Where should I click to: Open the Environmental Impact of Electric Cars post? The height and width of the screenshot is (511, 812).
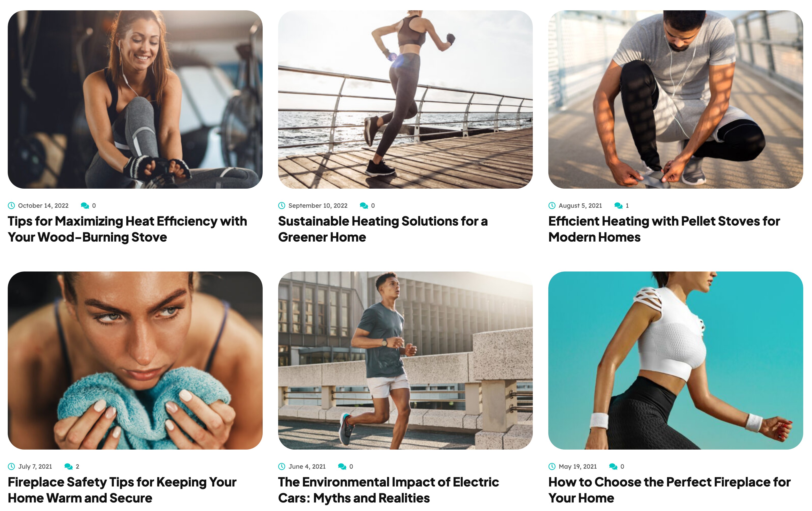pyautogui.click(x=388, y=490)
